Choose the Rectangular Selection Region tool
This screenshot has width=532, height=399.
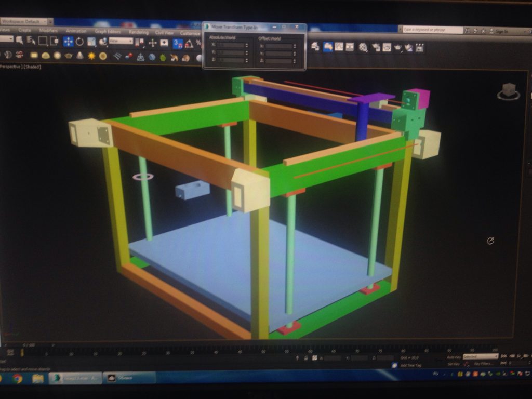coord(43,41)
